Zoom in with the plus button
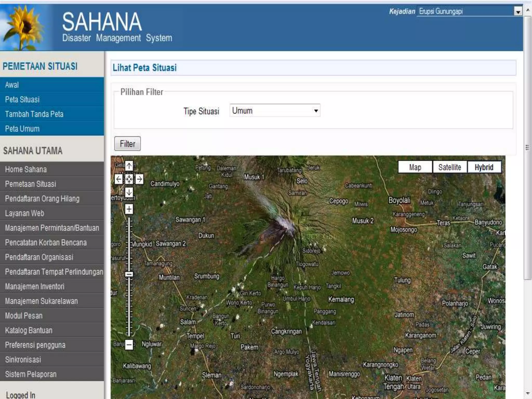 click(x=129, y=209)
